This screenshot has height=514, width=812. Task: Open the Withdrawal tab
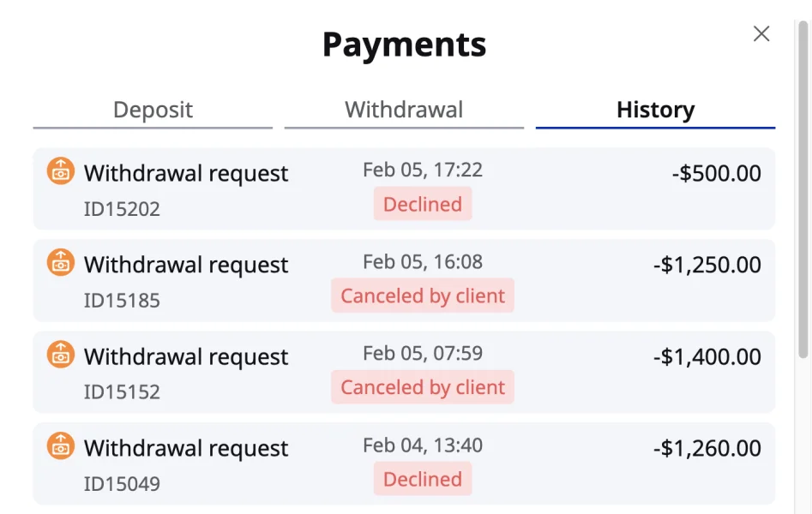[404, 110]
